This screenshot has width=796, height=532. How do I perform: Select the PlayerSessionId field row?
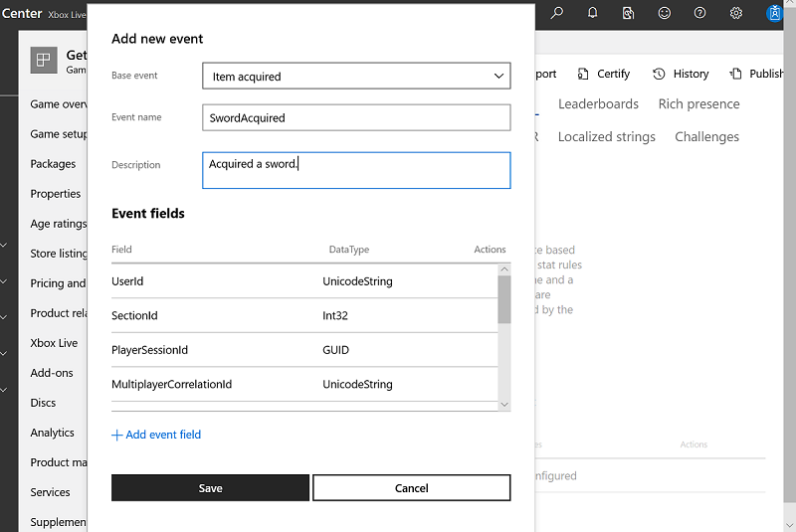click(304, 350)
